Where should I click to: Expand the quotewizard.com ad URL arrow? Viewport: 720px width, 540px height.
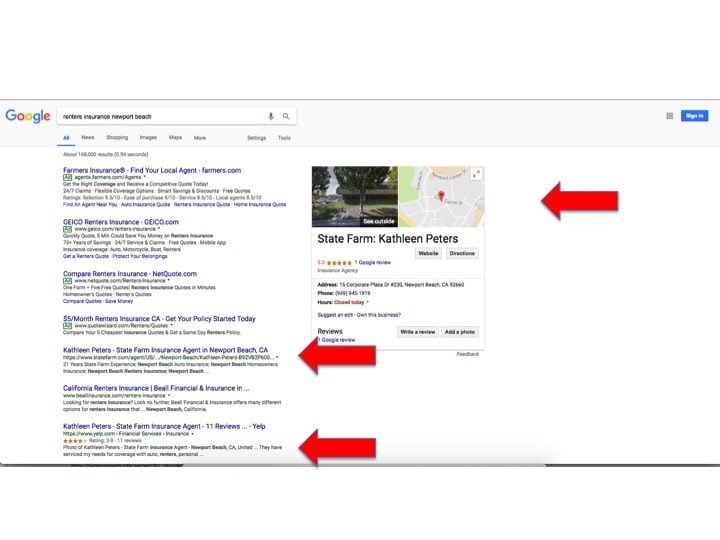coord(171,326)
